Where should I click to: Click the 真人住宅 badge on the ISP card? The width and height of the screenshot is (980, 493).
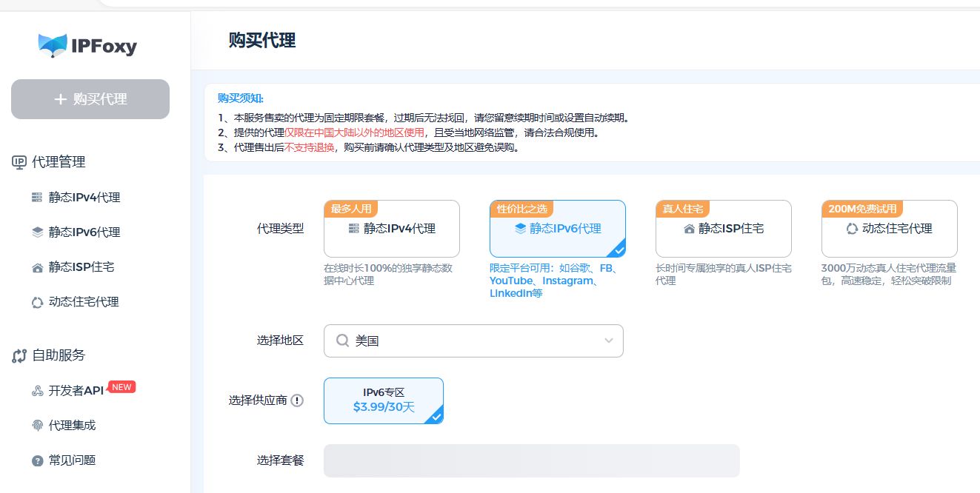(682, 209)
